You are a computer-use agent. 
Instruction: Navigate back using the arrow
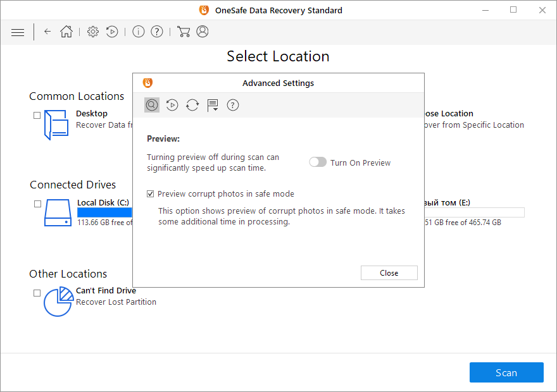click(x=47, y=31)
